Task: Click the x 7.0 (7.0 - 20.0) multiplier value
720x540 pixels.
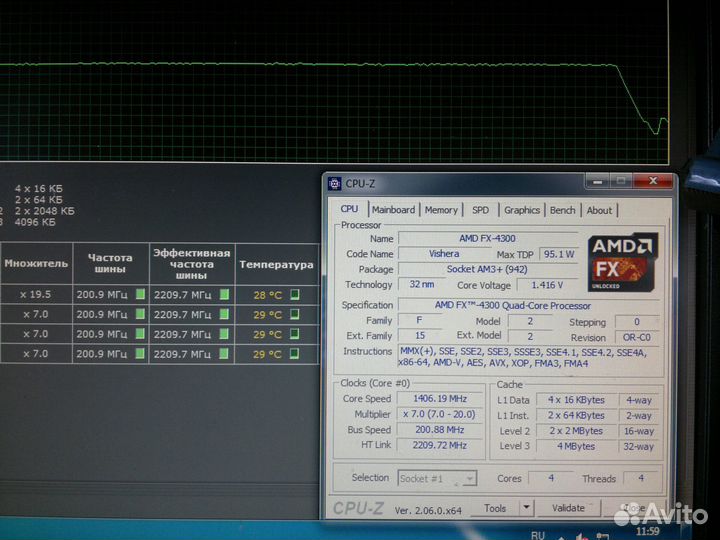Action: pyautogui.click(x=439, y=414)
